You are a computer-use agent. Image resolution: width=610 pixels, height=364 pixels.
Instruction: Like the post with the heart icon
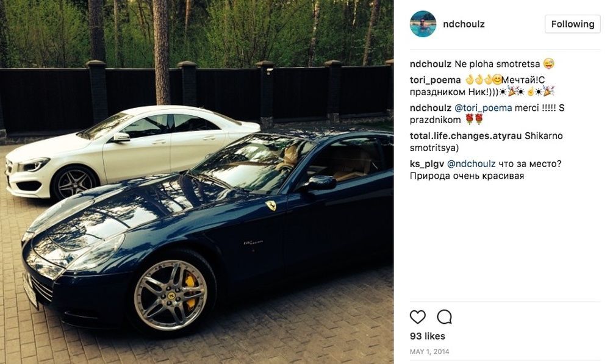click(x=417, y=317)
